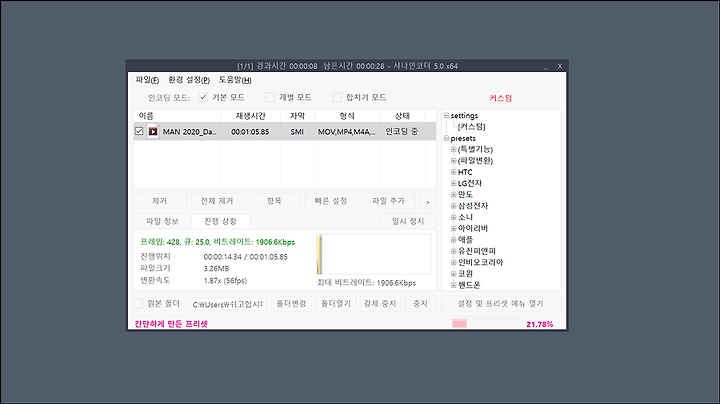Expand the 아이리버 preset group

point(453,228)
